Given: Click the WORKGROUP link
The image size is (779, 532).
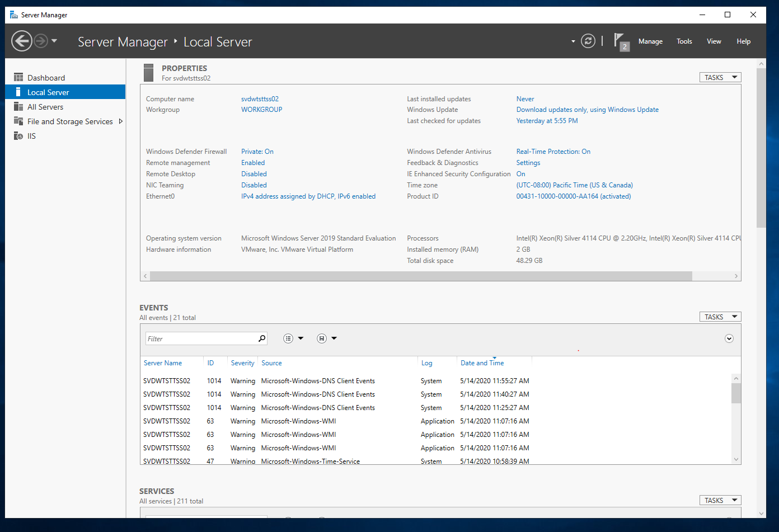Looking at the screenshot, I should pos(261,110).
